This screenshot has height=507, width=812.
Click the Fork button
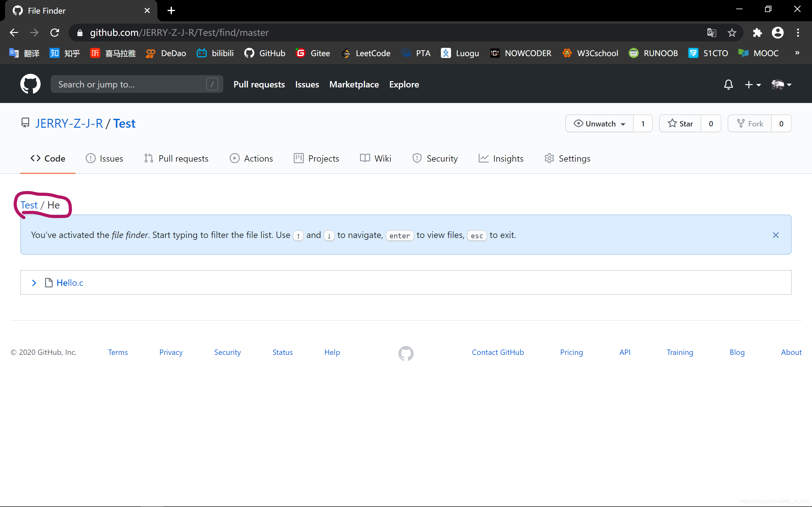pyautogui.click(x=750, y=124)
